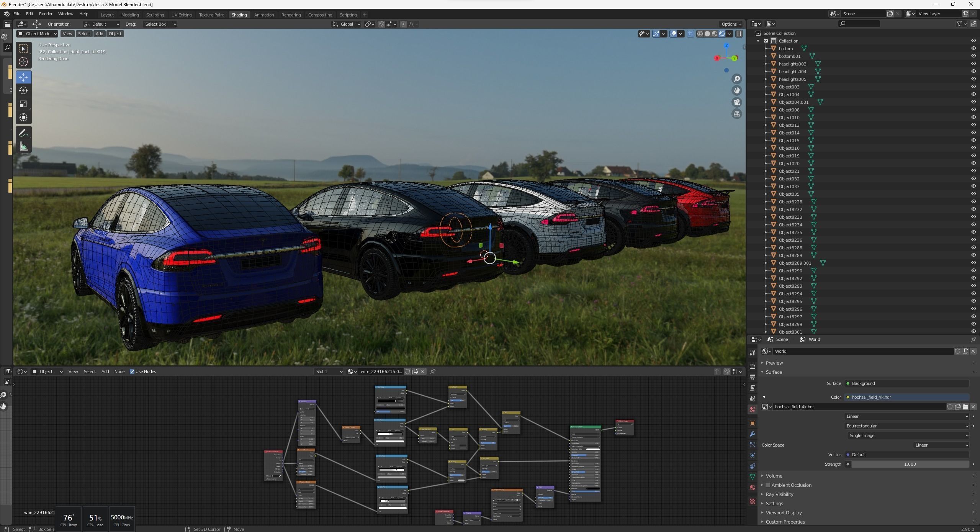Open the Single Image source dropdown
The width and height of the screenshot is (980, 532).
point(908,435)
